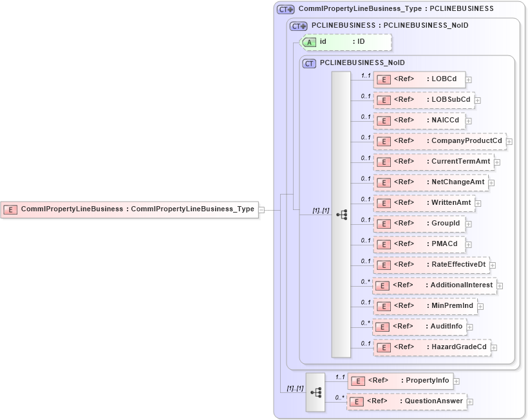Expand the RateEffectiveDt element details

tap(493, 265)
